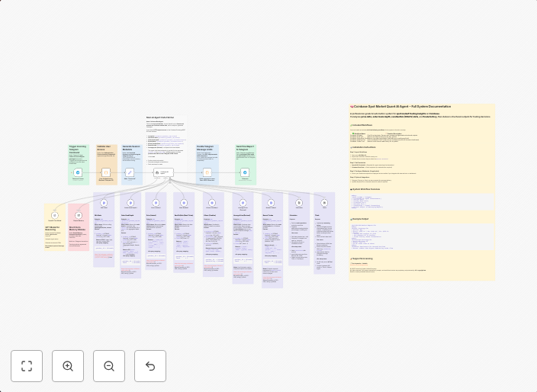This screenshot has height=392, width=537.
Task: Reset the canvas zoom level
Action: [x=150, y=366]
